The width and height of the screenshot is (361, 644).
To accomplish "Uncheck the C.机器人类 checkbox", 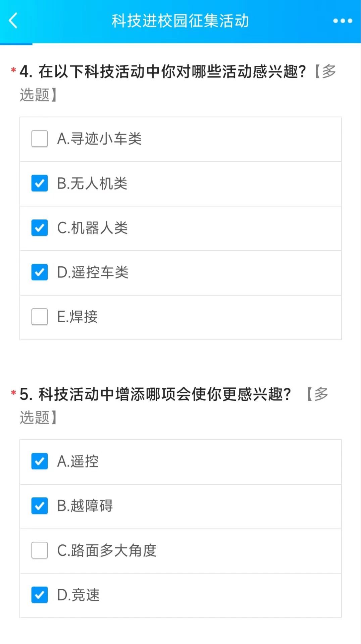I will 40,228.
